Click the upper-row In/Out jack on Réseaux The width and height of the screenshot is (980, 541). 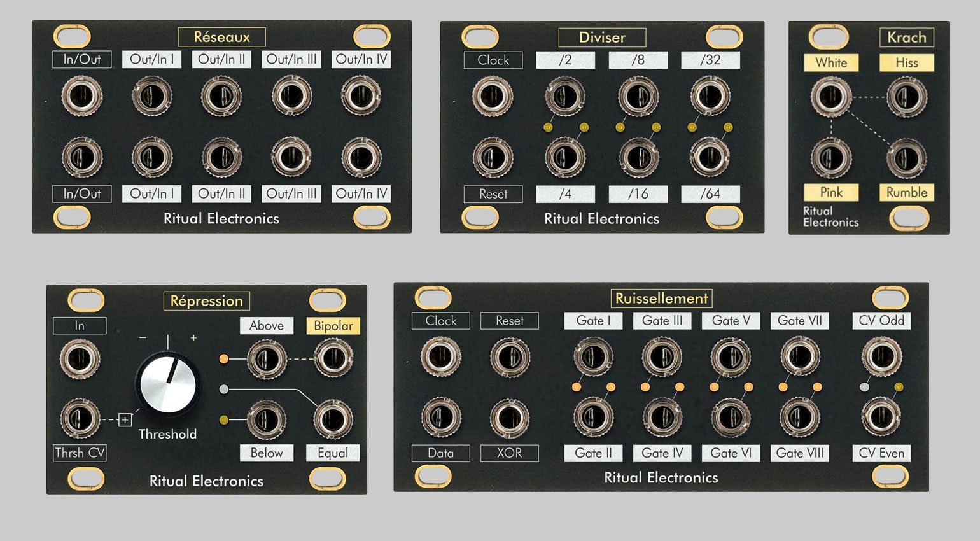(82, 96)
